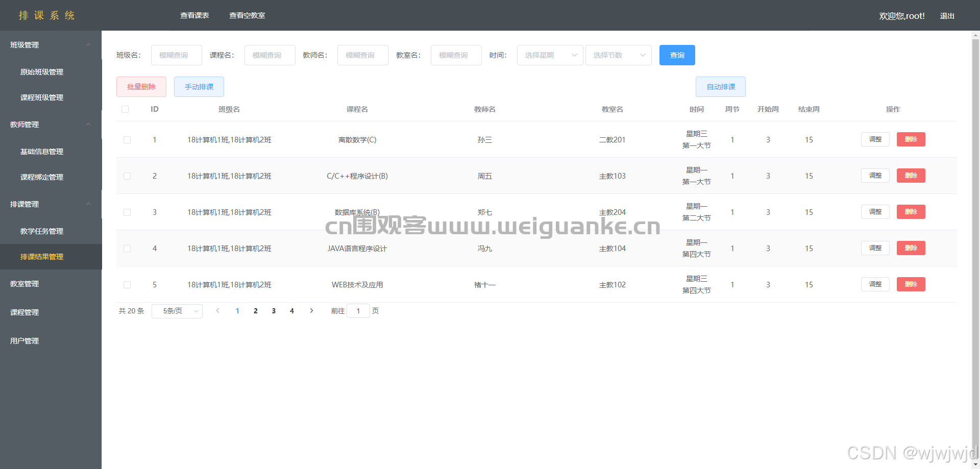Focus the 班级名 search field

coord(177,55)
